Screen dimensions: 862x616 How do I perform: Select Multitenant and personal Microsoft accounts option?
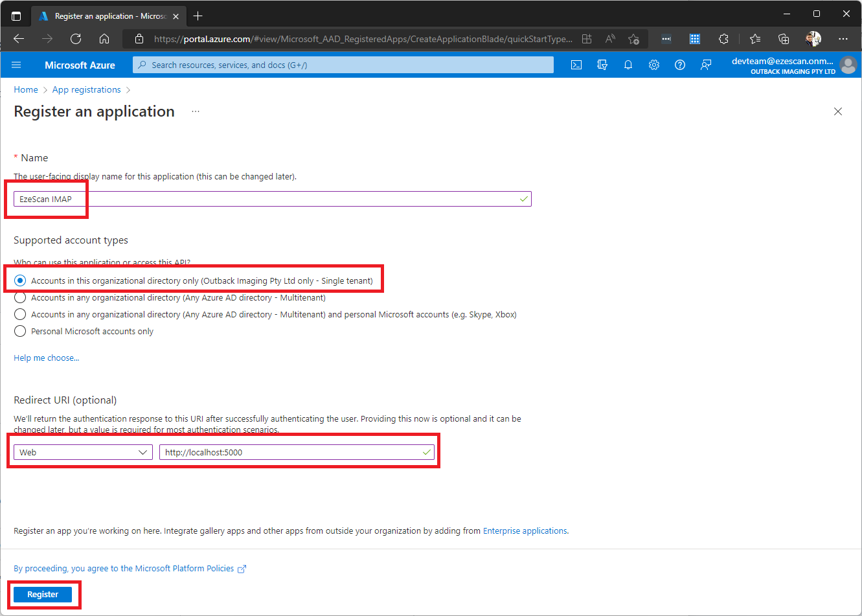click(x=20, y=314)
